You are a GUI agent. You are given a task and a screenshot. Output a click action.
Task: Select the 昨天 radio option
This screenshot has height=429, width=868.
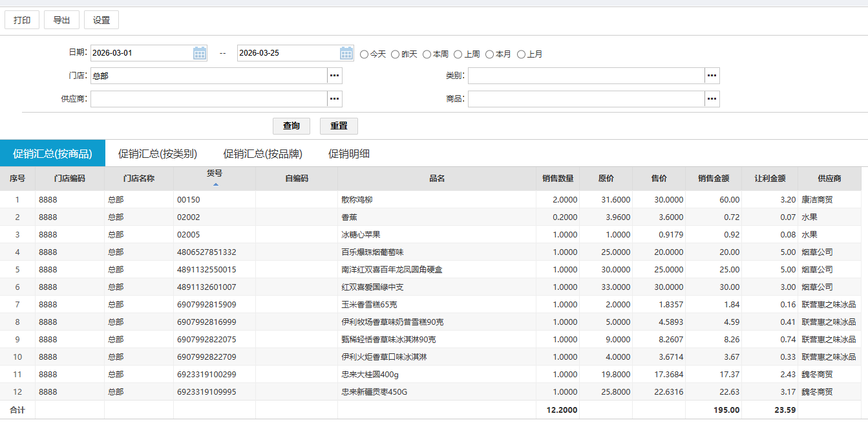[396, 54]
